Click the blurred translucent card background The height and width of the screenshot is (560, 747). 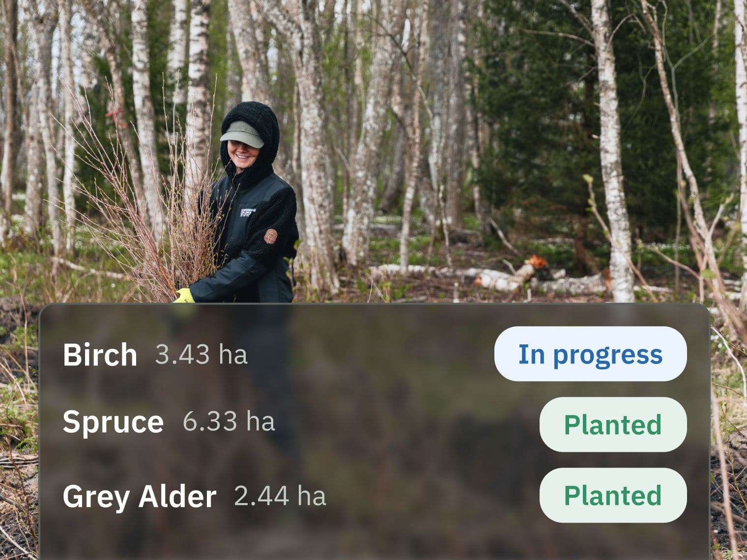pos(373,431)
